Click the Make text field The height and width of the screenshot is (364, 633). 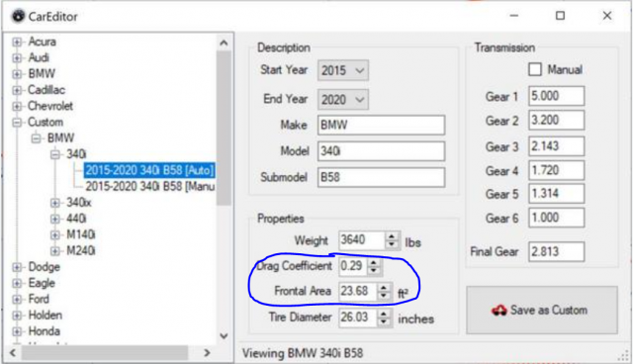(381, 125)
